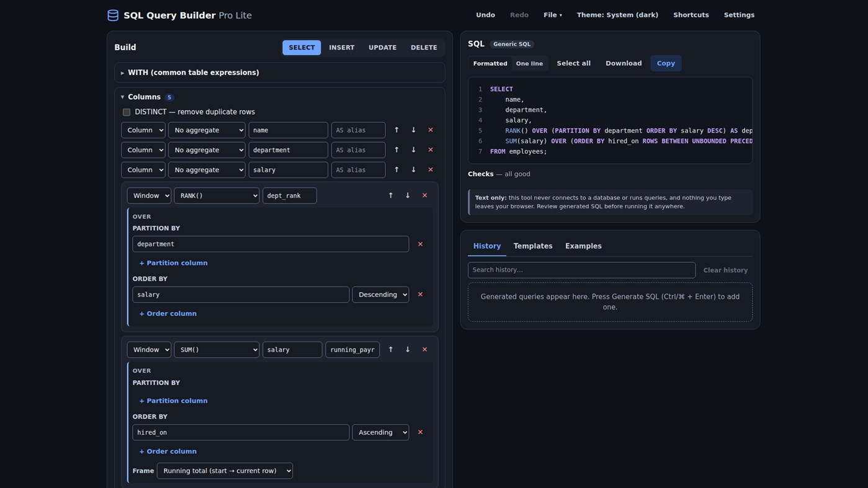Remove the name column row
Image resolution: width=868 pixels, height=488 pixels.
click(x=431, y=130)
